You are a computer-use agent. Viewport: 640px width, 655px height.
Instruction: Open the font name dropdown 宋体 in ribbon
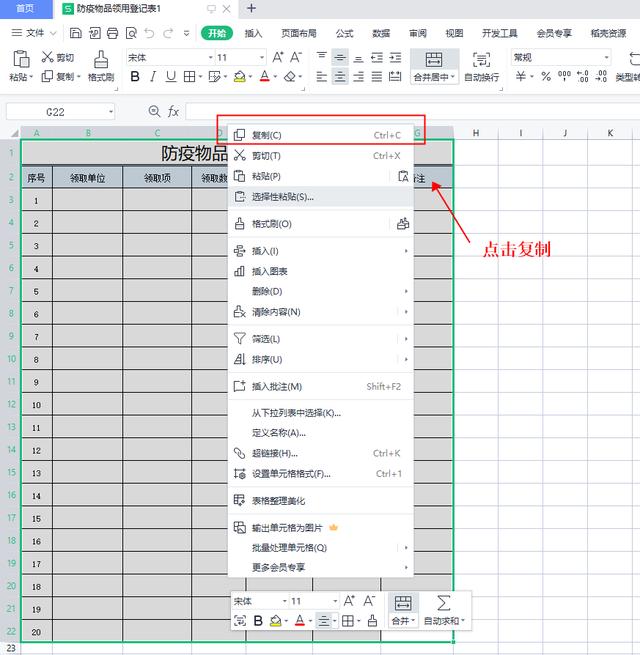pos(211,58)
